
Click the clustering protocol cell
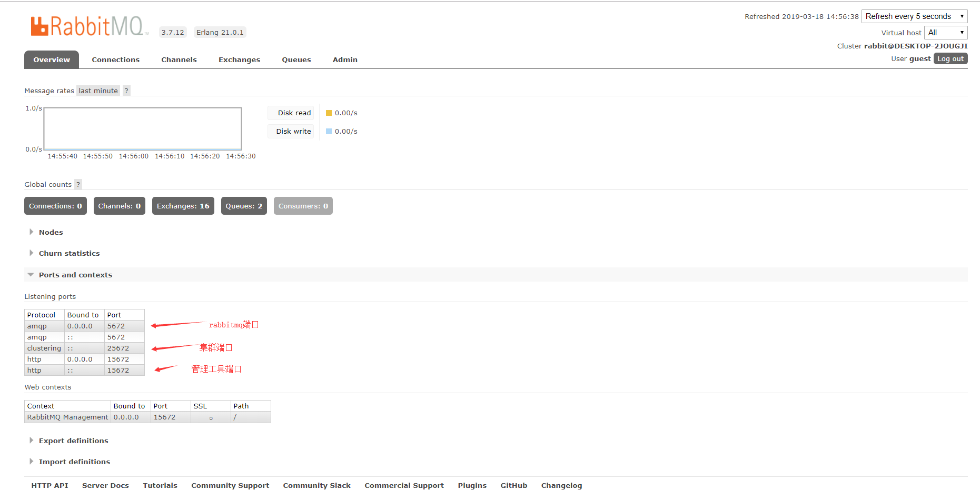tap(44, 348)
